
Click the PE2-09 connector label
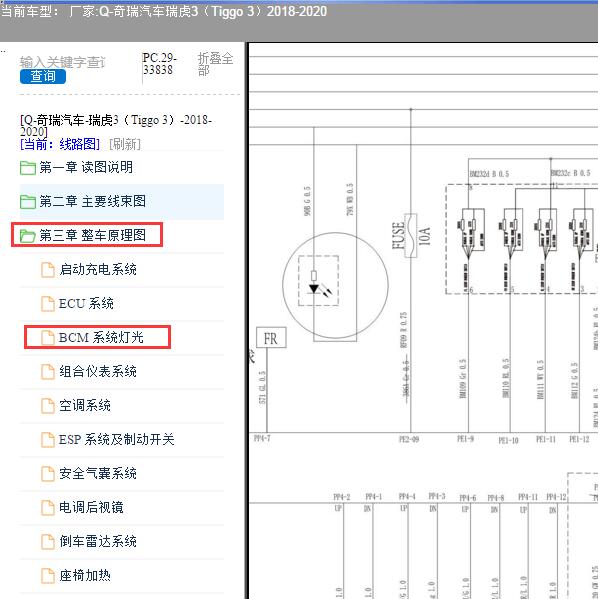point(409,439)
